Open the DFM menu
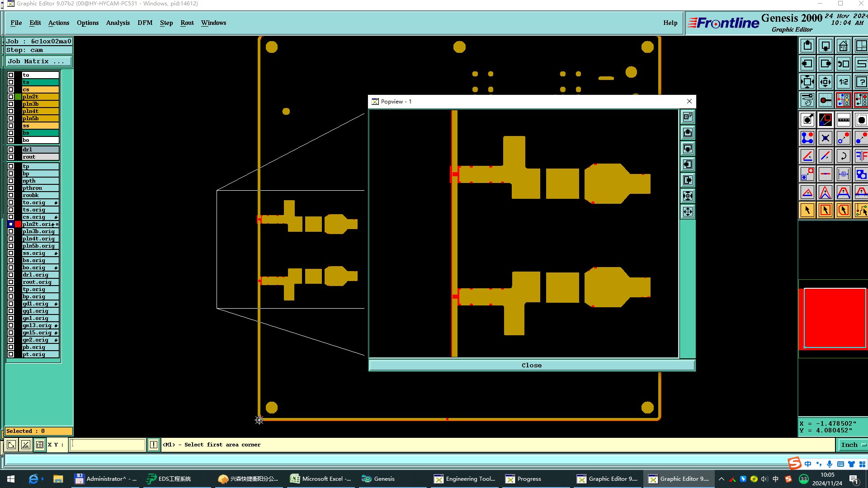868x488 pixels. point(145,23)
